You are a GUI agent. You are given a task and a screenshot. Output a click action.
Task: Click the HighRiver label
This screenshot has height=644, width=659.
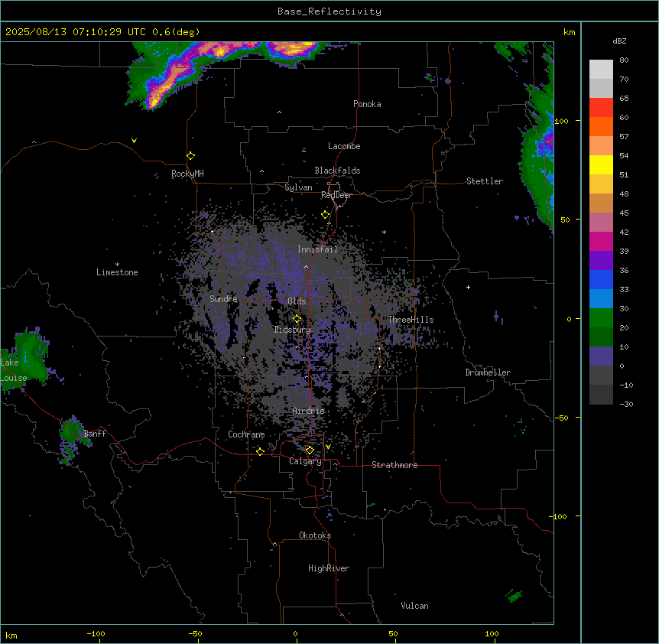click(x=329, y=568)
